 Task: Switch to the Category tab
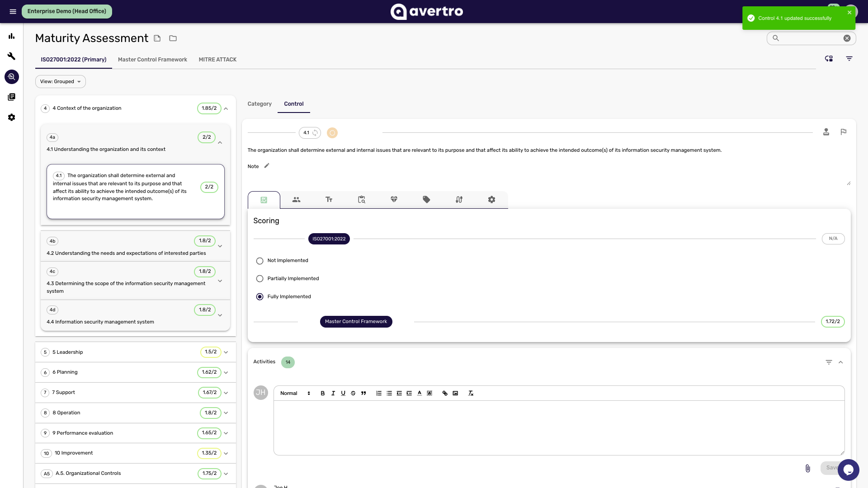coord(259,104)
